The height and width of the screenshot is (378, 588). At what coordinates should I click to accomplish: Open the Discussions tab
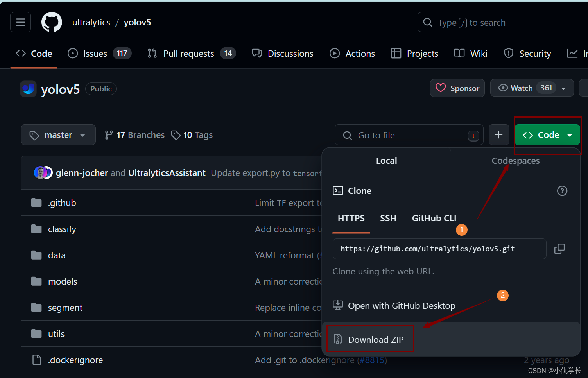pyautogui.click(x=283, y=54)
